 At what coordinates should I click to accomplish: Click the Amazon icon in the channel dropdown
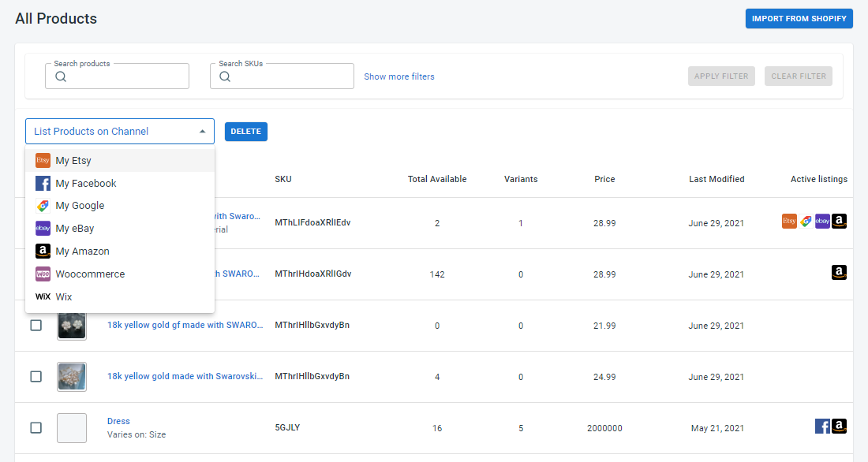pyautogui.click(x=43, y=251)
